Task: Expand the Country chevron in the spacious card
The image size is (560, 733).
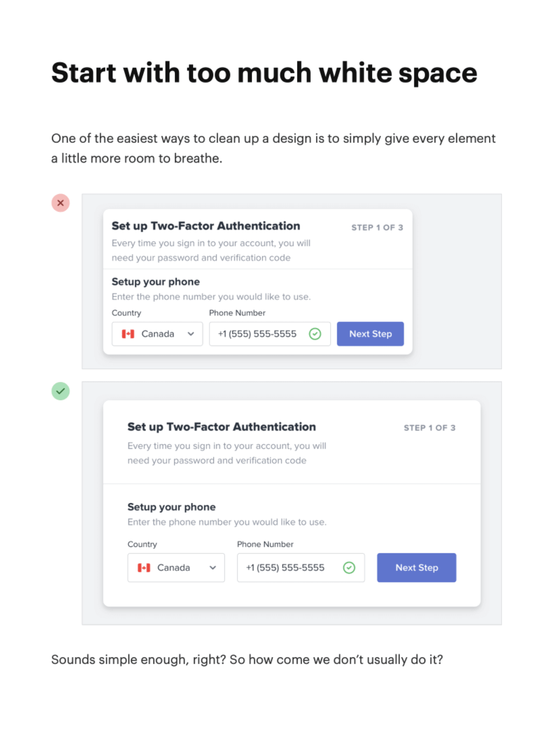Action: click(x=212, y=567)
